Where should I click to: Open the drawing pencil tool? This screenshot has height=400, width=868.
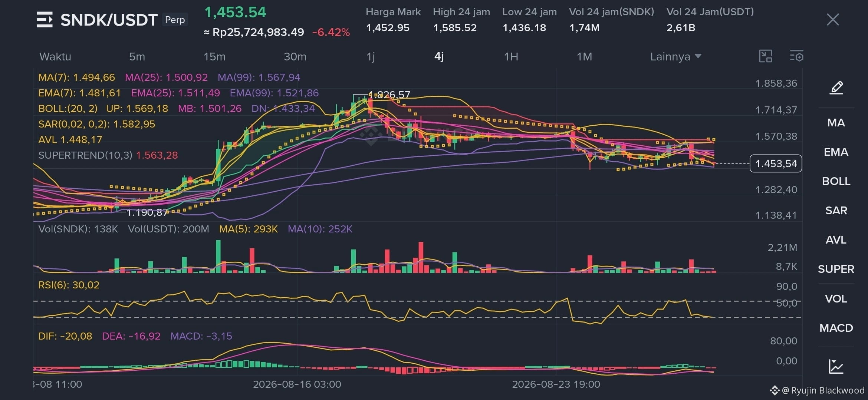836,88
